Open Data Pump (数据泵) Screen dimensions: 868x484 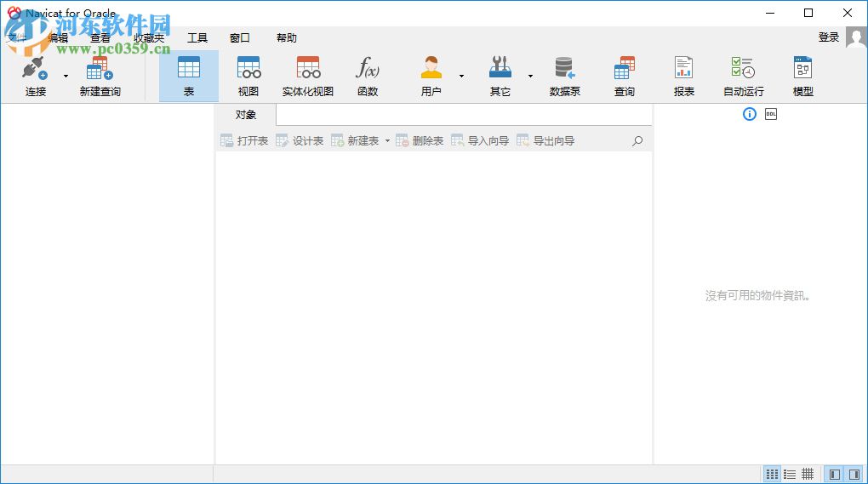pyautogui.click(x=565, y=77)
